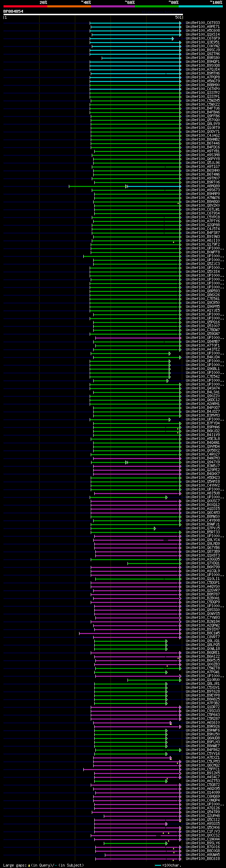Image resolution: width=226 pixels, height=868 pixels.
Task: Open hit UniRef100_A7EXZ1
Action: point(203,758)
